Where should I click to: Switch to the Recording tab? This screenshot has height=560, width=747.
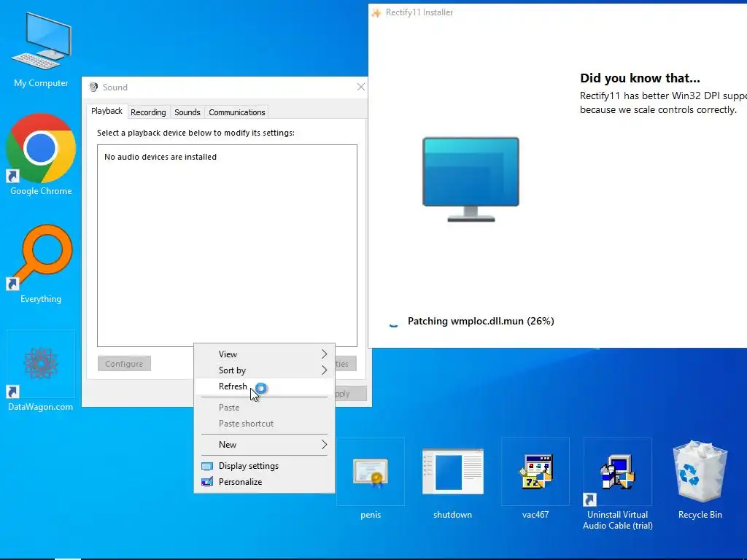tap(148, 112)
